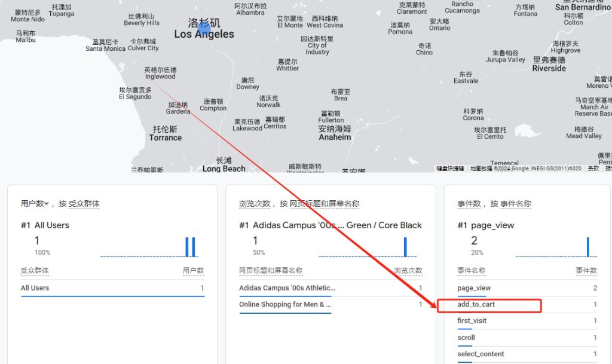Click the 浏览次数 column header

(x=408, y=271)
